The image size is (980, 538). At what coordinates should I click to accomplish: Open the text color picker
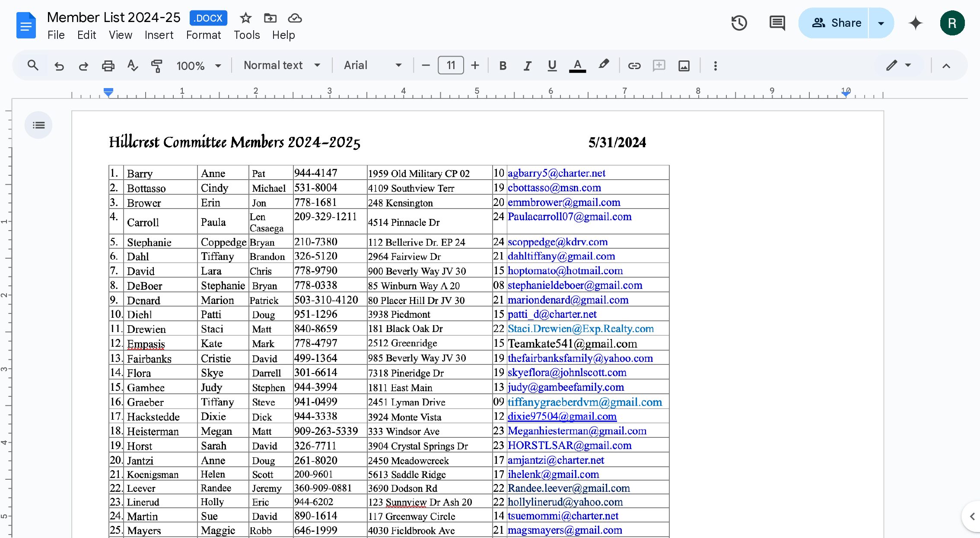click(x=577, y=66)
